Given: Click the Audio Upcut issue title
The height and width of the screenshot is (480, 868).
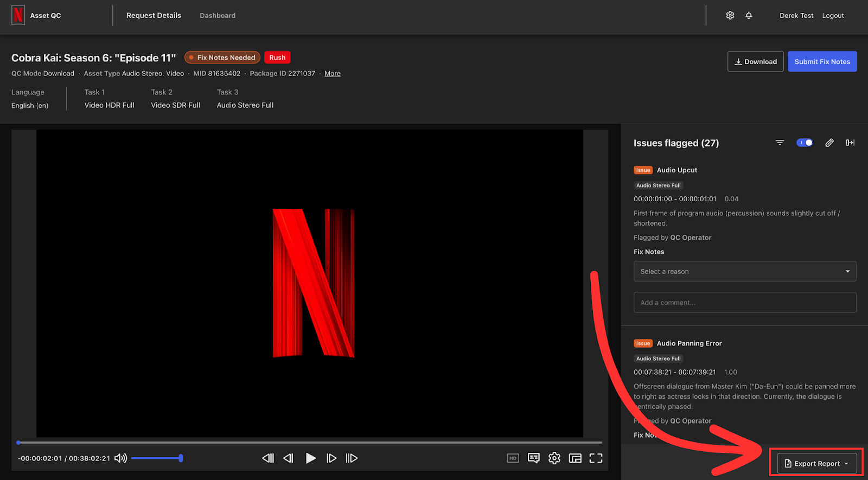Looking at the screenshot, I should click(677, 170).
